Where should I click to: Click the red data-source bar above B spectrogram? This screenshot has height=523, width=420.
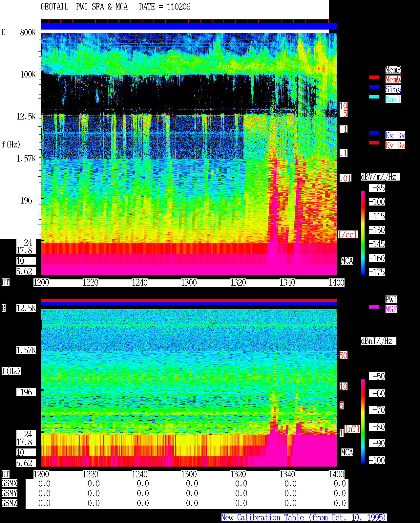[x=189, y=300]
